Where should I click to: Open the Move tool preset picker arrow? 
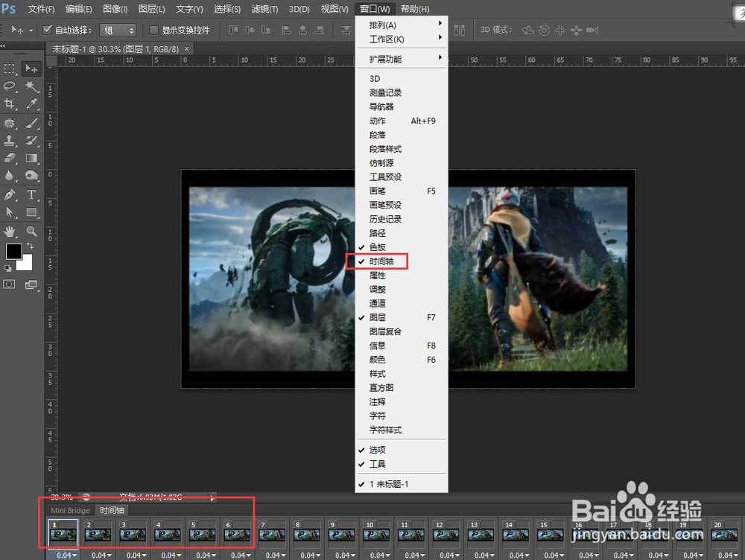pyautogui.click(x=31, y=31)
